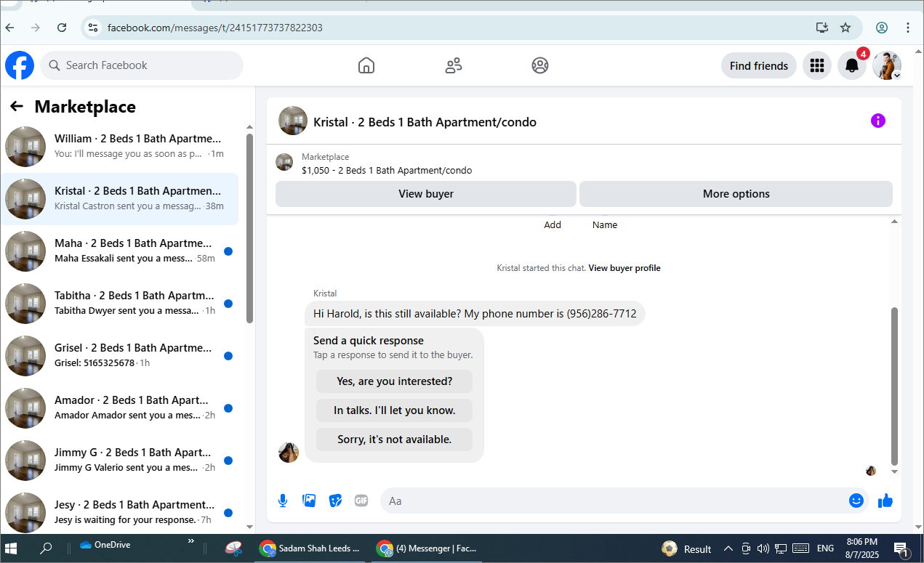Image resolution: width=924 pixels, height=563 pixels.
Task: Open the Friends icon in top navigation
Action: [x=454, y=65]
